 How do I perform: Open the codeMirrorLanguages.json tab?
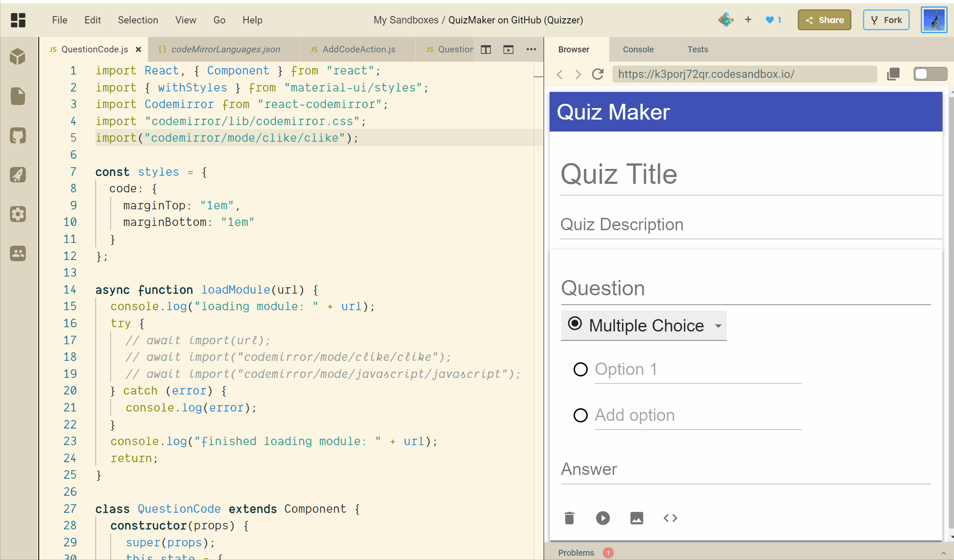click(224, 49)
